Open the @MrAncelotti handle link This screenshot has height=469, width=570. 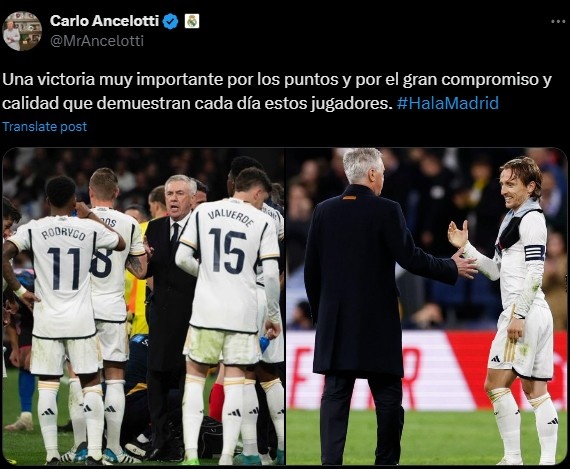tap(97, 41)
